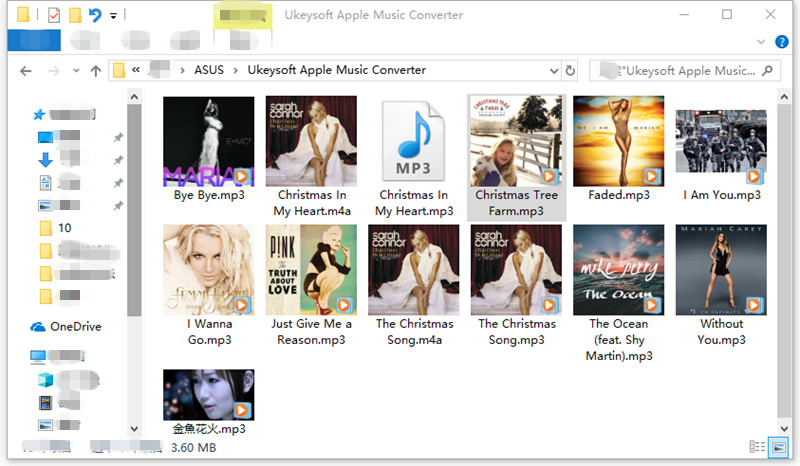Click the Faded.mp3 file name
The image size is (800, 466).
click(619, 195)
